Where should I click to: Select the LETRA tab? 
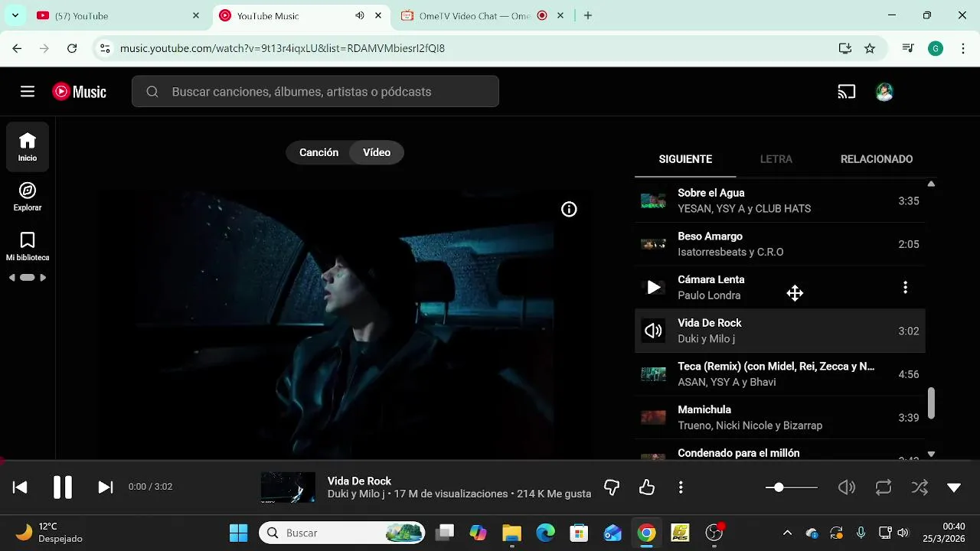coord(776,159)
